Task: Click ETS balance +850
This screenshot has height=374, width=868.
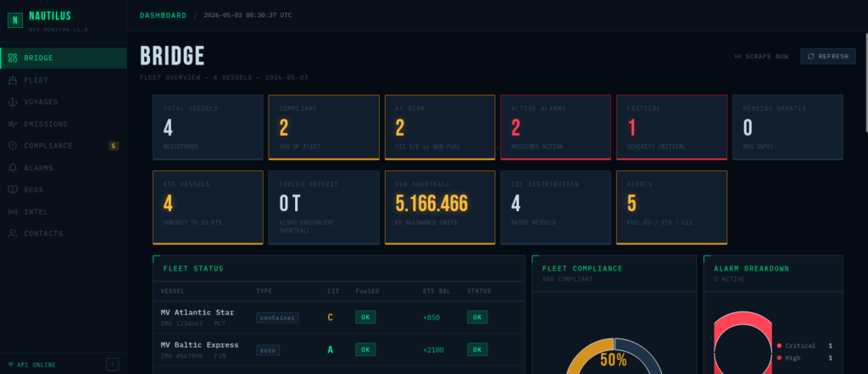Action: tap(431, 317)
